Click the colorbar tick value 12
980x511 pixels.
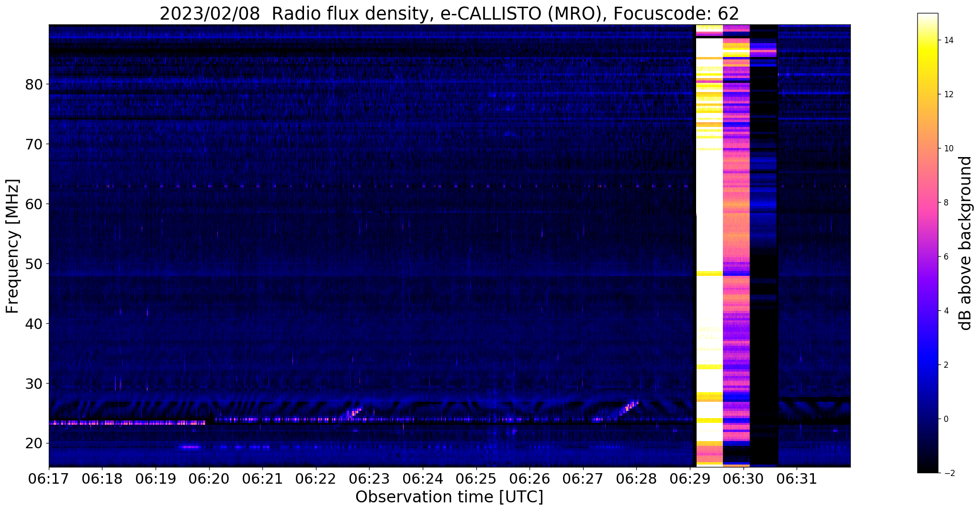[x=948, y=94]
